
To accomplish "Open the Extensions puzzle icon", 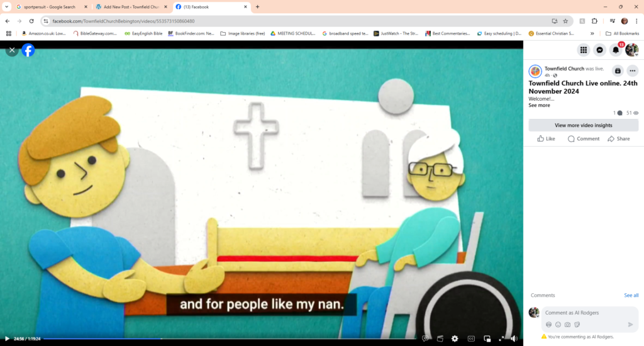I will tap(594, 21).
